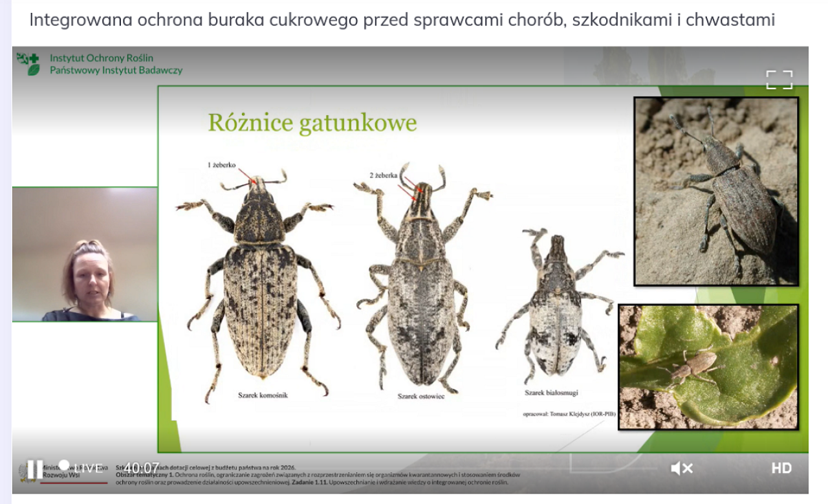Click the "Różnice gatunkowe" slide heading
The height and width of the screenshot is (504, 828).
312,122
